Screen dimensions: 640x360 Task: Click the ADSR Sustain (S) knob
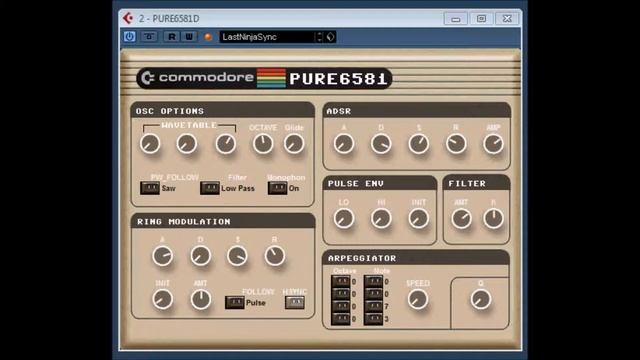(x=419, y=144)
